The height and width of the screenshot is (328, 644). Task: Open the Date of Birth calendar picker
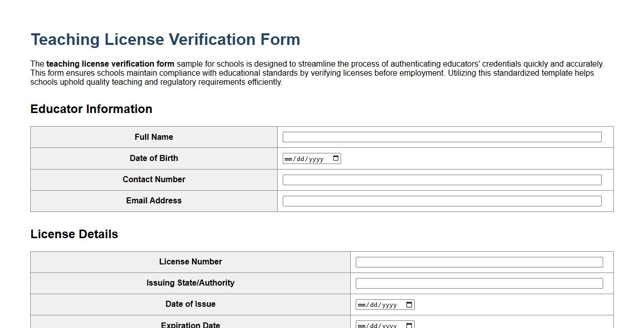(x=336, y=158)
